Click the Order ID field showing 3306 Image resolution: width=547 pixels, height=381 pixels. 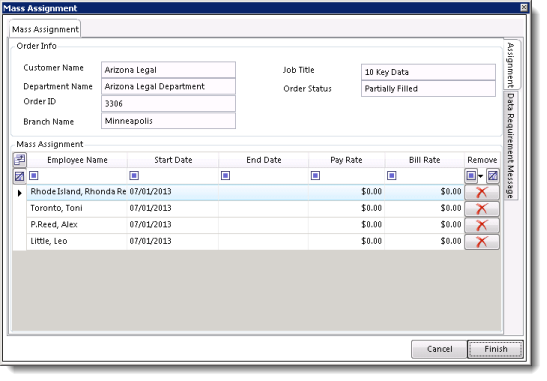[x=168, y=104]
